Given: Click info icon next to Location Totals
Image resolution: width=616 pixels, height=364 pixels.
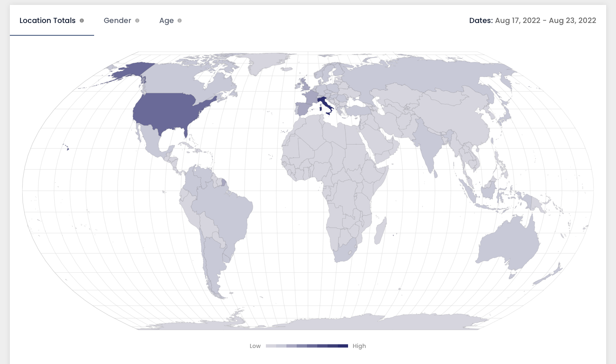Looking at the screenshot, I should coord(82,21).
